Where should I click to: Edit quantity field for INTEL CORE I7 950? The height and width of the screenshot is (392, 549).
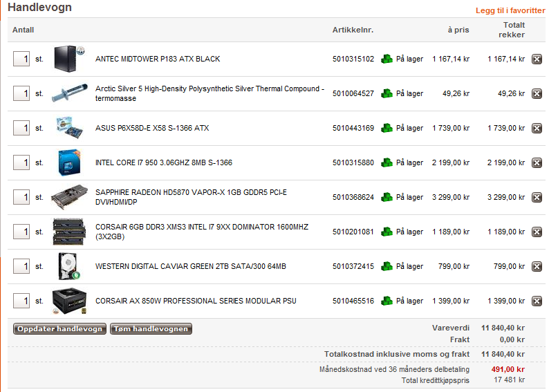coord(21,162)
